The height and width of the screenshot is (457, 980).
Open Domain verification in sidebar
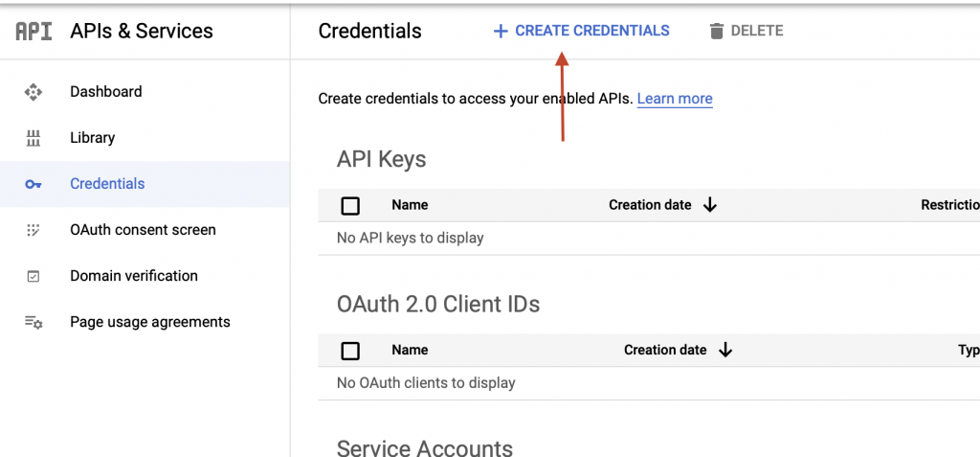[x=134, y=276]
